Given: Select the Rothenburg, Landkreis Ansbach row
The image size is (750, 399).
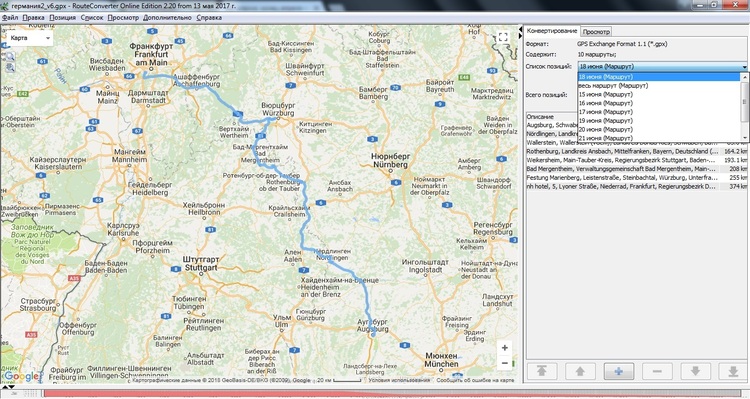Looking at the screenshot, I should pyautogui.click(x=636, y=151).
